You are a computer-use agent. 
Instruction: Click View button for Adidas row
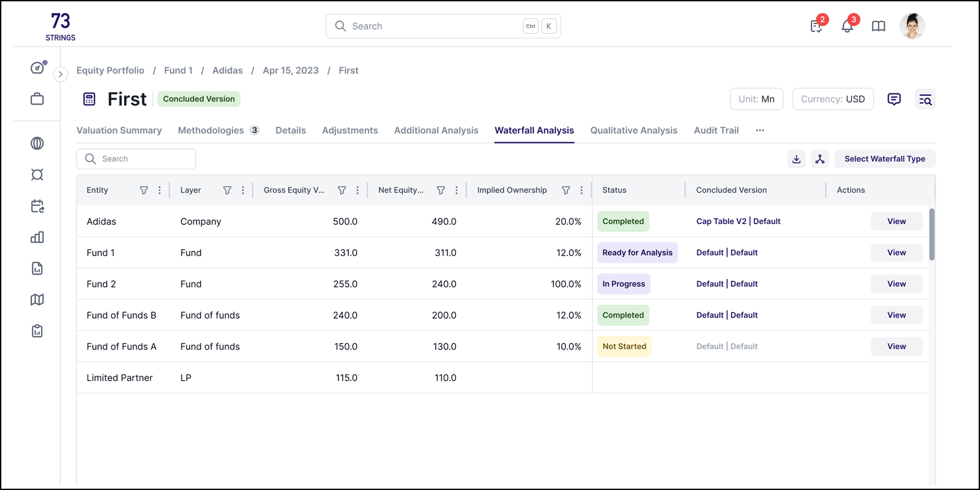pos(896,221)
